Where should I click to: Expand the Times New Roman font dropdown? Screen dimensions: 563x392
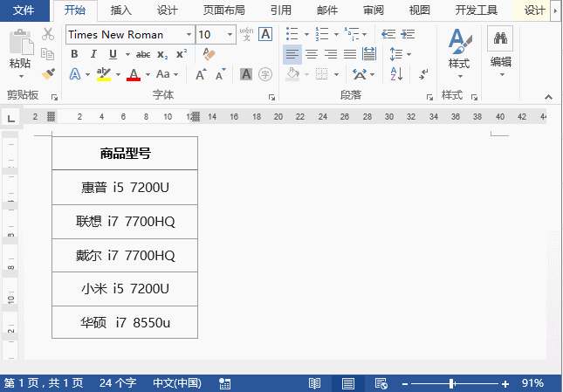(x=189, y=35)
